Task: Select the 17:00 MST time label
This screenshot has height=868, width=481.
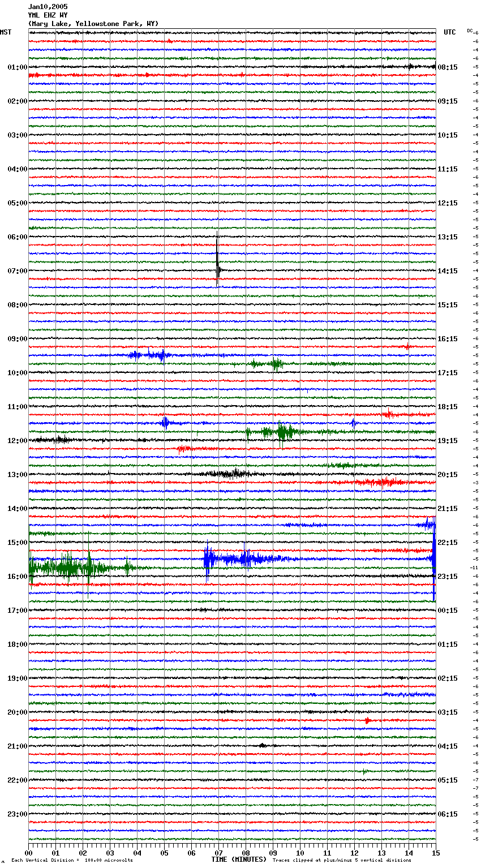Action: pyautogui.click(x=18, y=611)
